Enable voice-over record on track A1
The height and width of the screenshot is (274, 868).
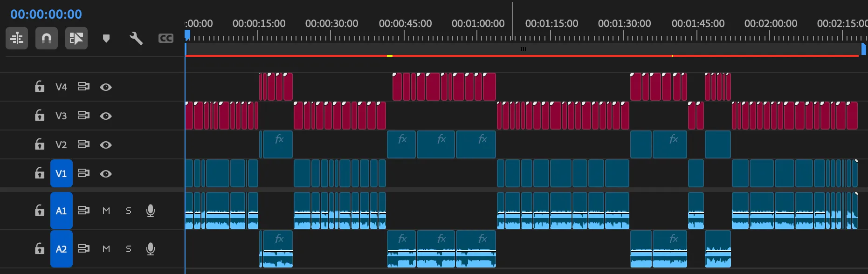point(150,211)
